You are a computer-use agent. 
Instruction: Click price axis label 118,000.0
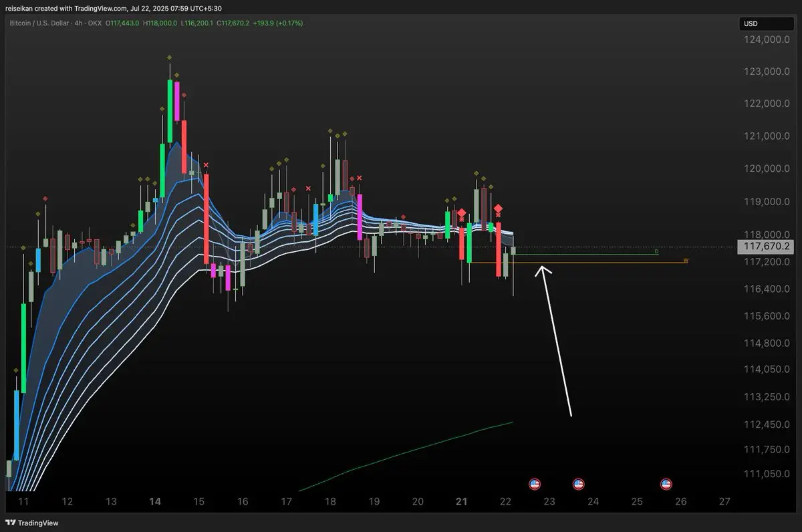(x=766, y=235)
